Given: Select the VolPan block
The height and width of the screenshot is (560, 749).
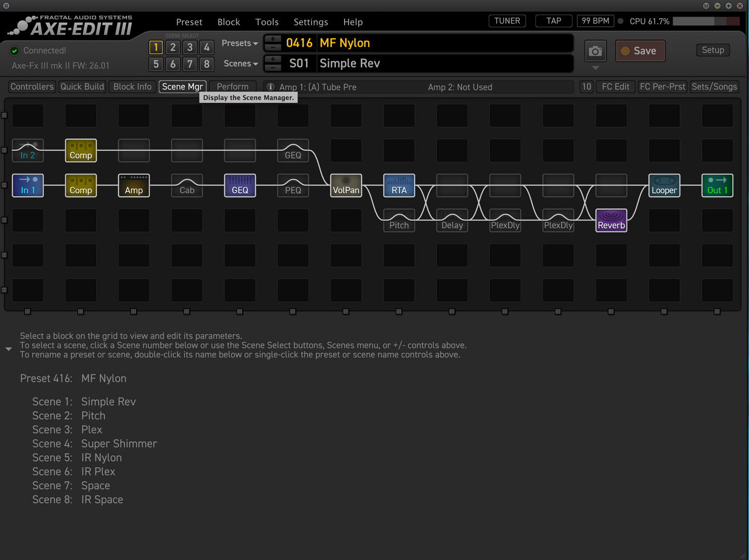Looking at the screenshot, I should point(346,185).
